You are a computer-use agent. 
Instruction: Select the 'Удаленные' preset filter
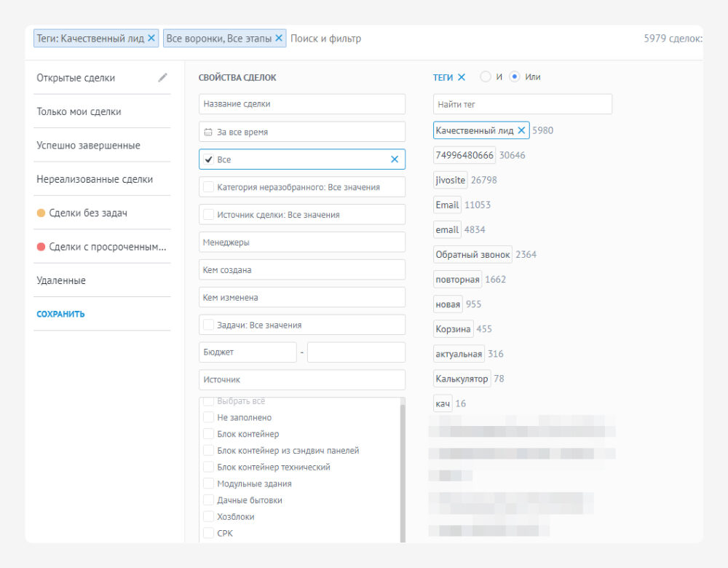[61, 280]
